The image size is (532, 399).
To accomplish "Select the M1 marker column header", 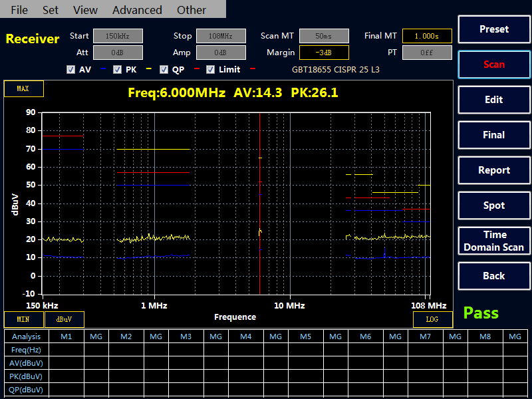I will [x=66, y=337].
